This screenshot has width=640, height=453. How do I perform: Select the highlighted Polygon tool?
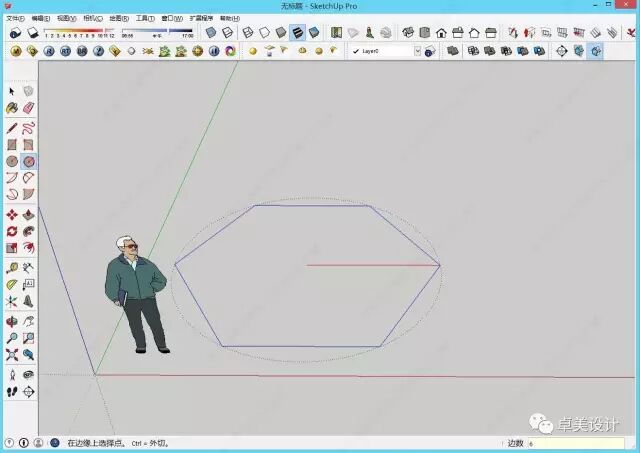29,162
